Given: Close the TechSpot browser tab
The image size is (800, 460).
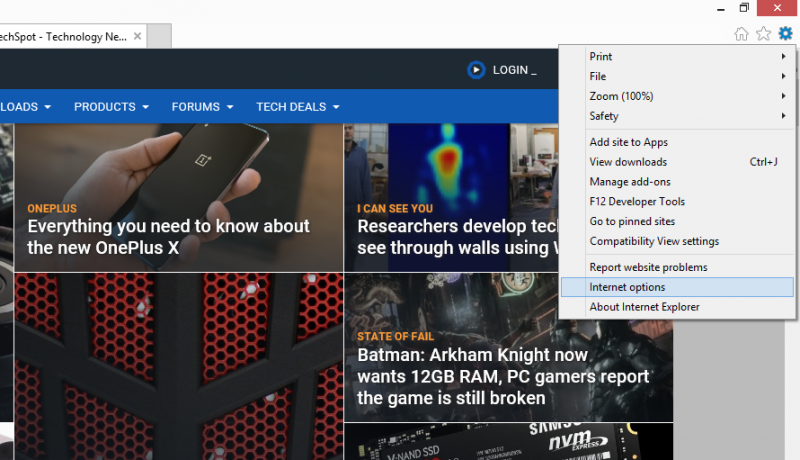Looking at the screenshot, I should click(137, 36).
